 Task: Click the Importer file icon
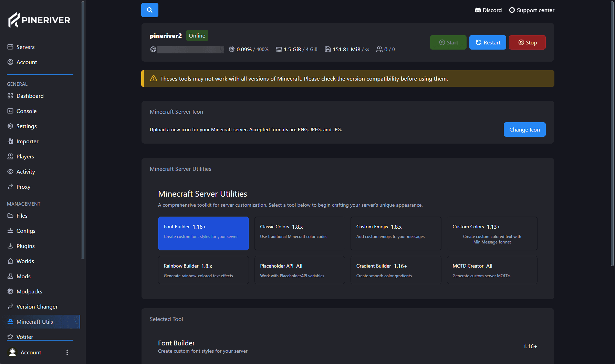click(10, 141)
